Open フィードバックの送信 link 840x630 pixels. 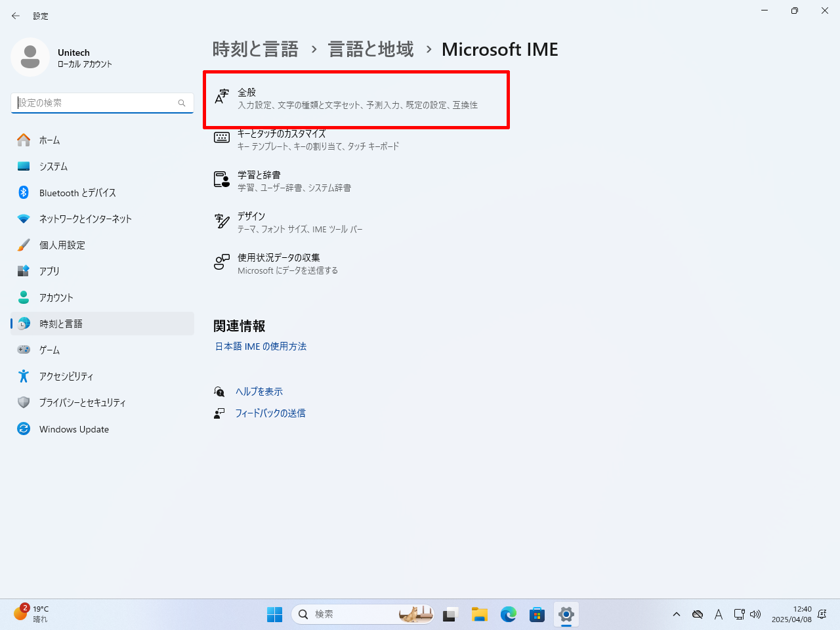[x=270, y=413]
